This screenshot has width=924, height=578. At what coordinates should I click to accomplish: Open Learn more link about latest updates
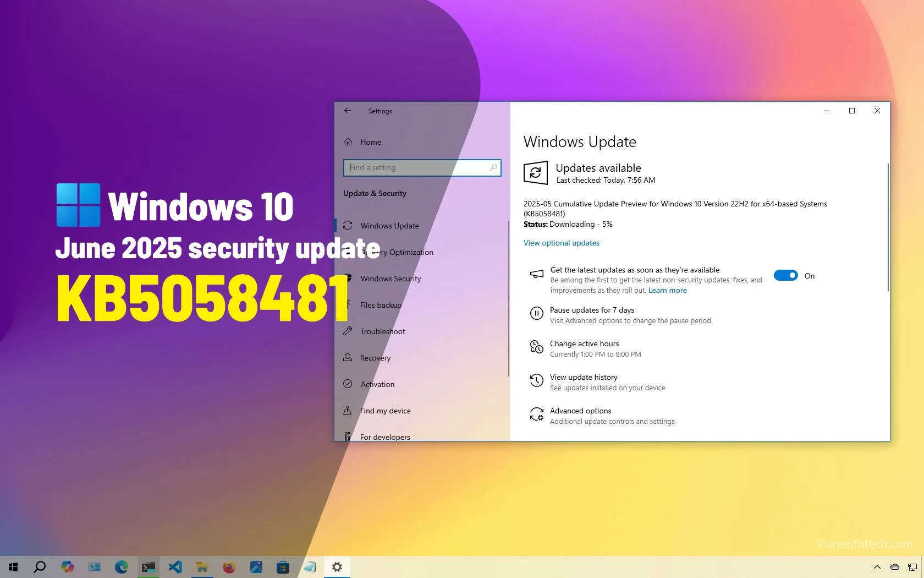click(667, 290)
